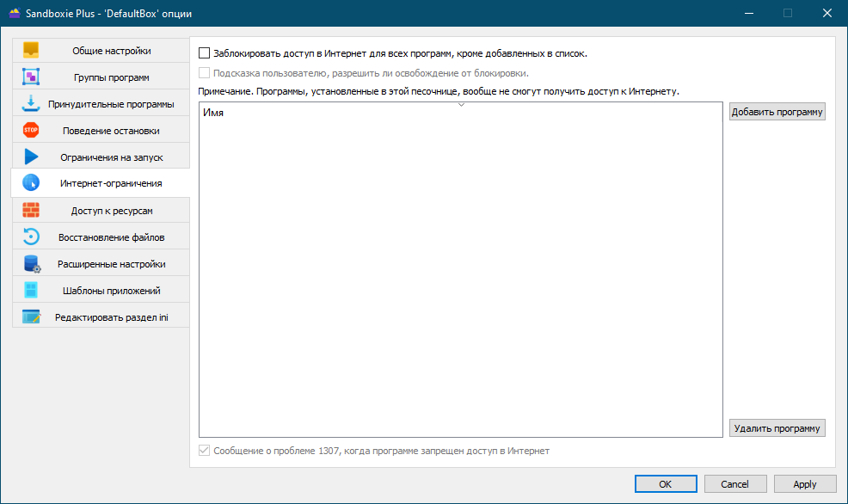Viewport: 848px width, 504px height.
Task: Open the Доступ к ресурсам tab
Action: tap(101, 211)
